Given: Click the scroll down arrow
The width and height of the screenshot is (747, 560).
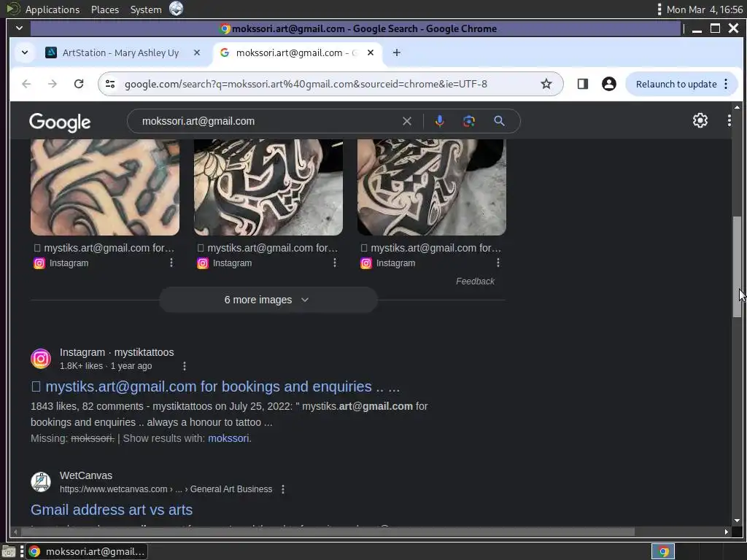Looking at the screenshot, I should [737, 521].
